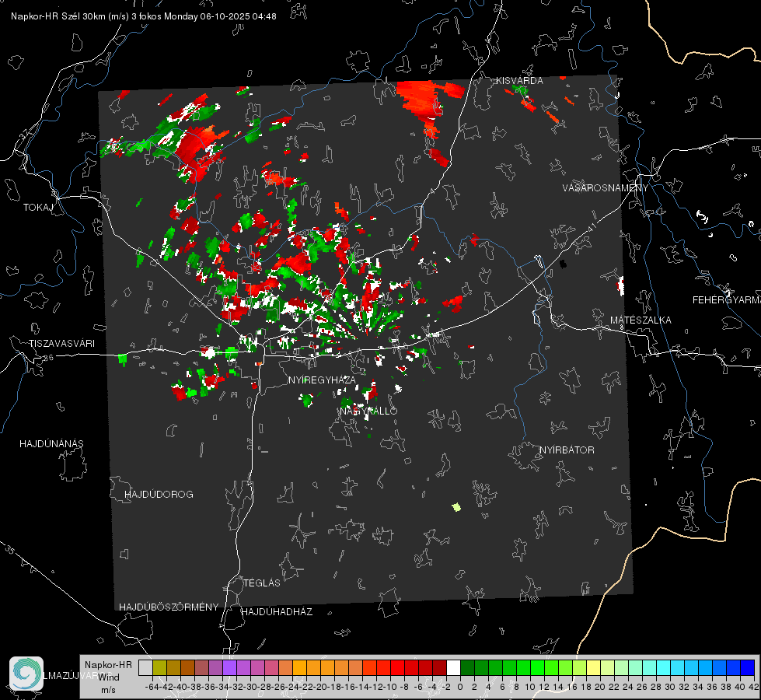Click the NYÍRBÁTOR label

tap(567, 450)
